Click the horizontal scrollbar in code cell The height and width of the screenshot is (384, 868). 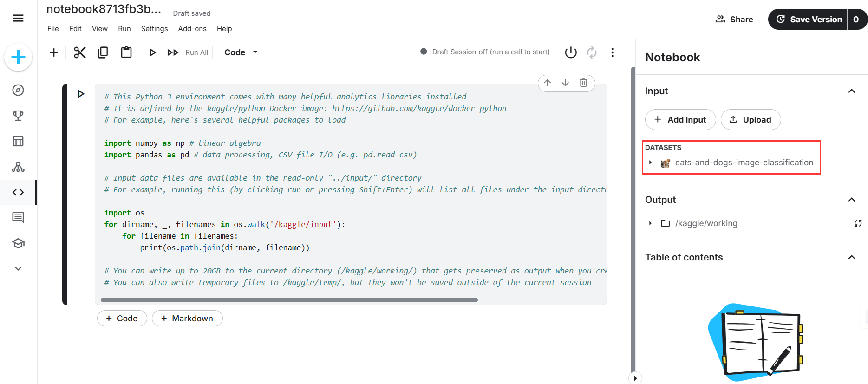(x=289, y=300)
